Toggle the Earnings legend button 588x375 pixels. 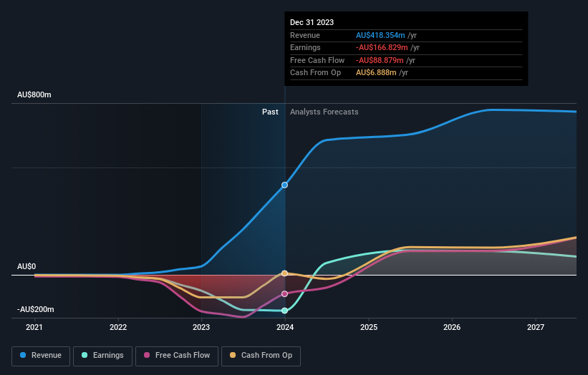click(102, 356)
